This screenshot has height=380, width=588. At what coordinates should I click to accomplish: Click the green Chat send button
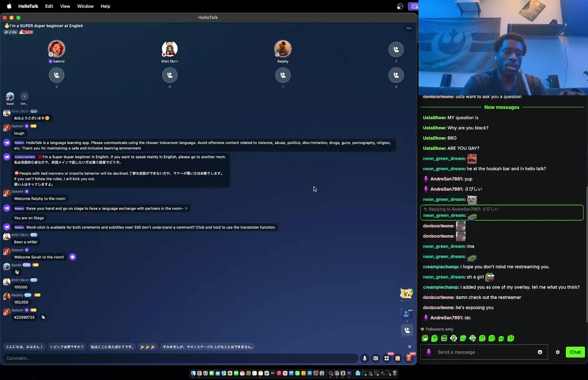pyautogui.click(x=575, y=352)
